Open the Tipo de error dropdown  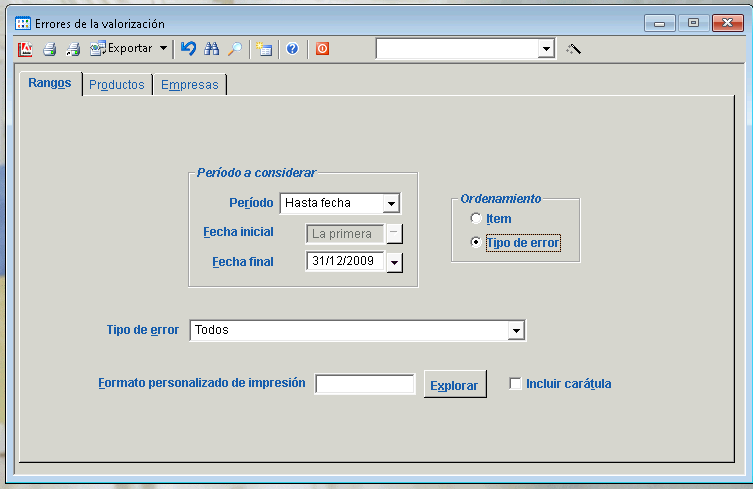coord(516,330)
